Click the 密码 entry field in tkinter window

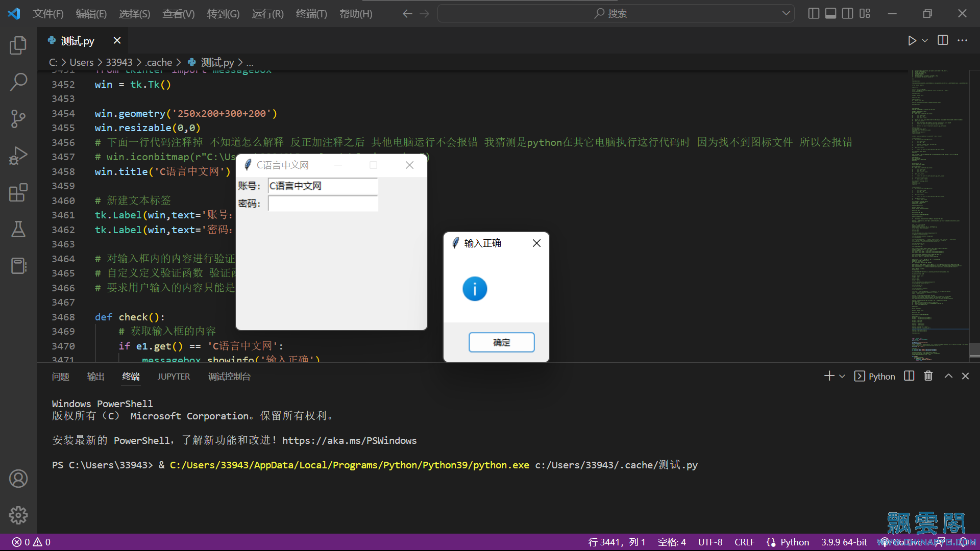click(x=323, y=204)
